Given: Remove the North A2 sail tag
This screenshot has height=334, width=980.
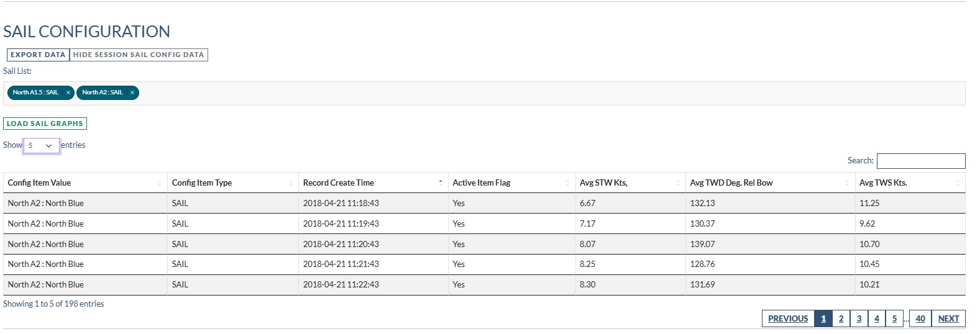Looking at the screenshot, I should point(132,93).
